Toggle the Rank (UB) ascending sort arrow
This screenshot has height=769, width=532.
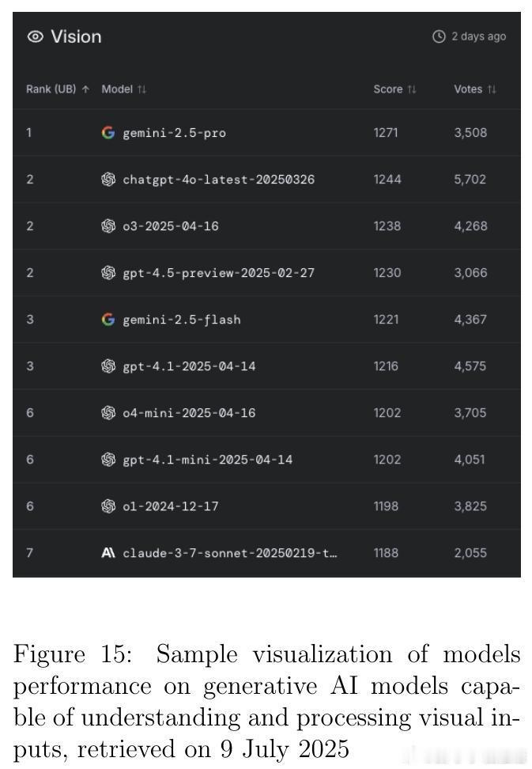pyautogui.click(x=85, y=89)
